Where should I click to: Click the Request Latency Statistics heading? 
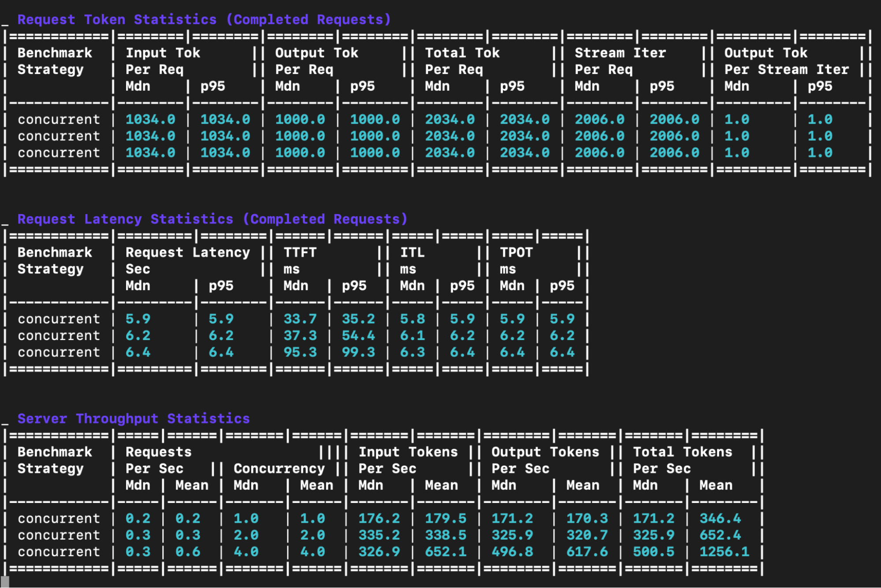pos(212,219)
